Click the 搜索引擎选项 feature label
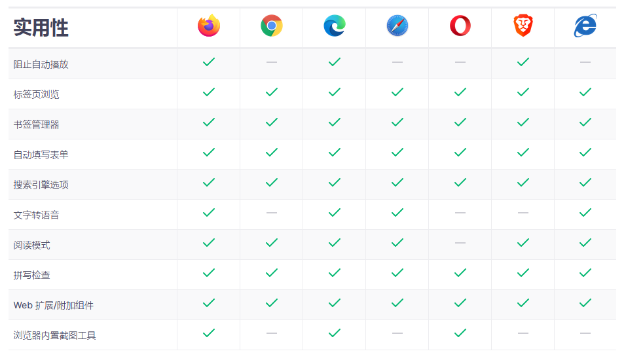Screen dimensions: 626x364 [x=41, y=185]
